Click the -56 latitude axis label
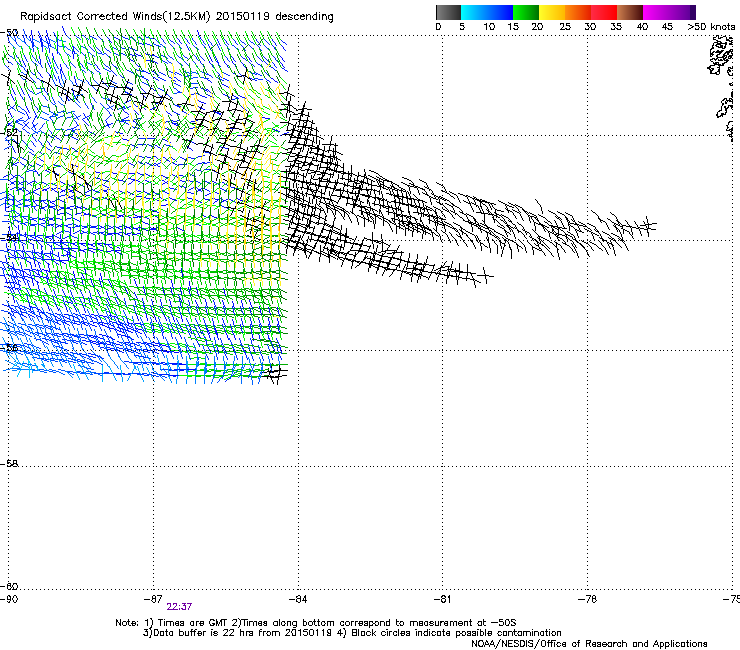The height and width of the screenshot is (650, 740). click(x=9, y=348)
